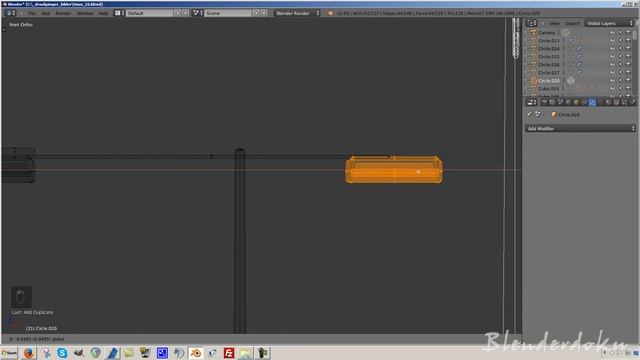The image size is (640, 360).
Task: Click the Default screen layout name field
Action: tap(150, 13)
